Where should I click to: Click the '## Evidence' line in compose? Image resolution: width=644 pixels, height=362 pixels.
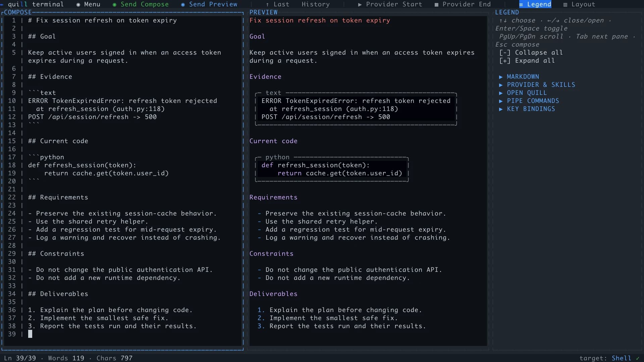[50, 77]
